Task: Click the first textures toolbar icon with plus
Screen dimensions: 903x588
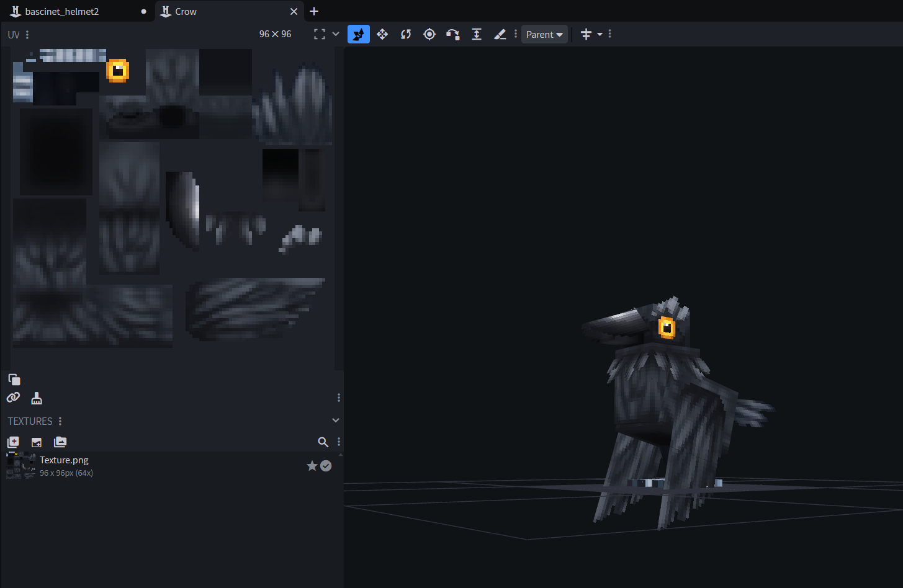Action: click(x=13, y=442)
